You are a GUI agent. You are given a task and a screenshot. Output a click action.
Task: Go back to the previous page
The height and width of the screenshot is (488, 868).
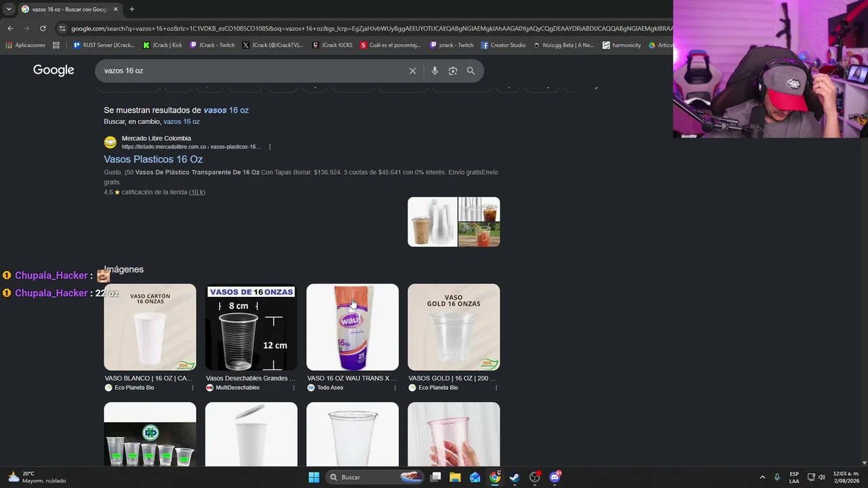click(10, 28)
